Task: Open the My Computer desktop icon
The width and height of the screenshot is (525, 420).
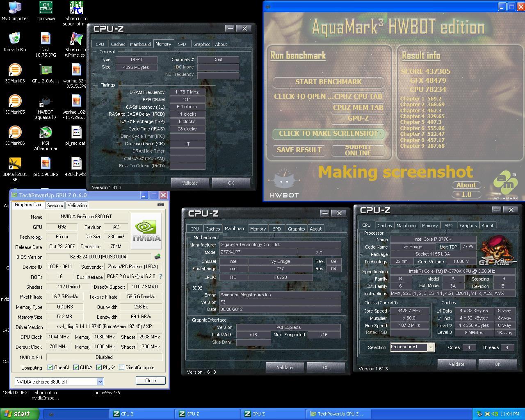Action: 15,11
